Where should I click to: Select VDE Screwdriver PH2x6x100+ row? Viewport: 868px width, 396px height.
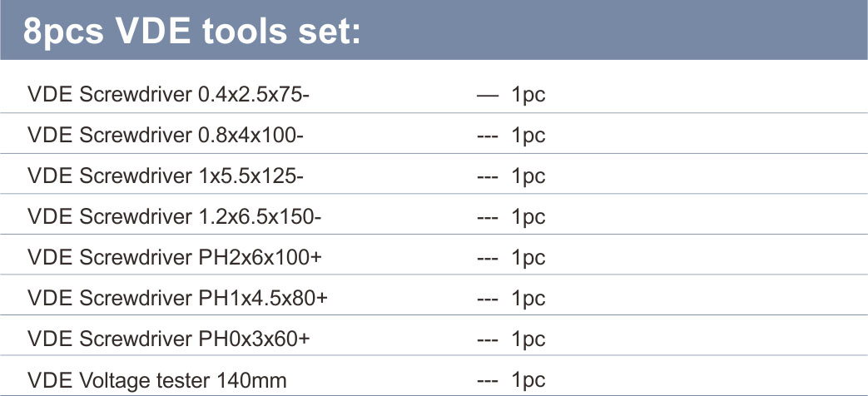click(434, 257)
